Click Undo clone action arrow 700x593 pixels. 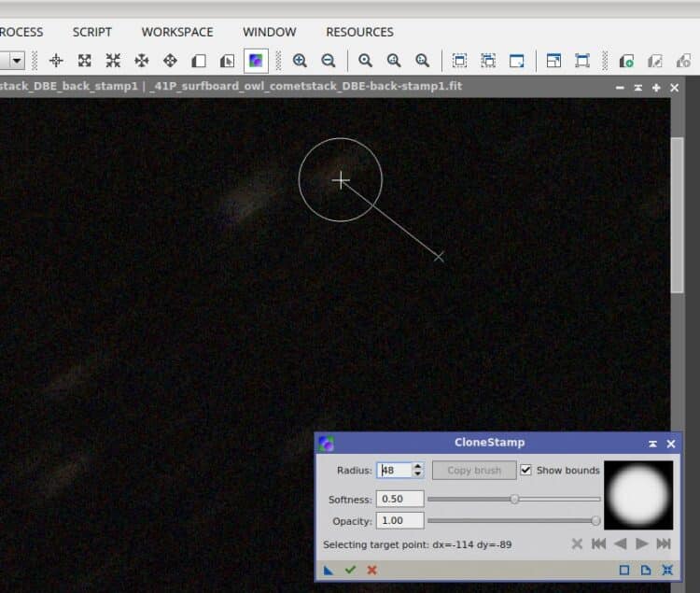point(620,544)
